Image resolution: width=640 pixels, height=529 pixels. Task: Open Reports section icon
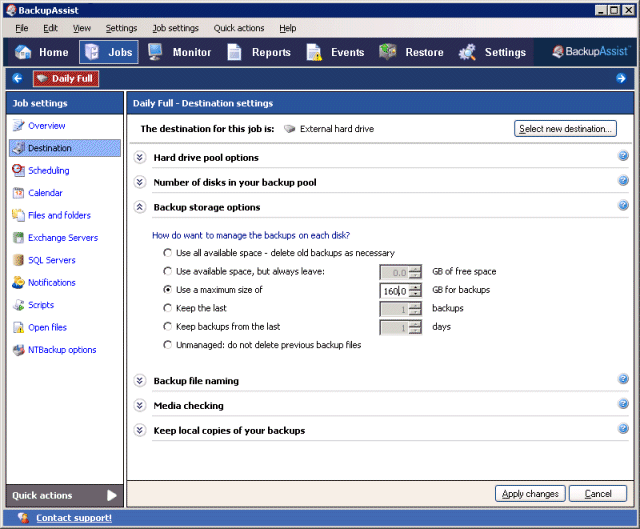(x=234, y=52)
